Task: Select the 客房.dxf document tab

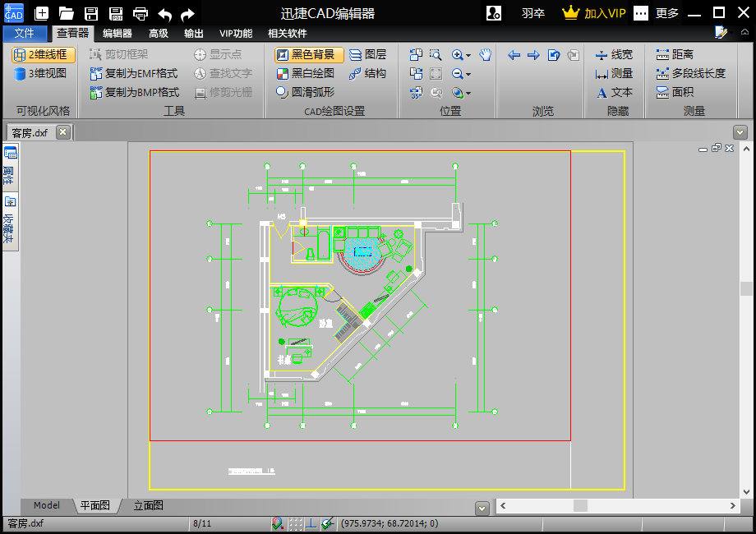Action: pyautogui.click(x=39, y=132)
